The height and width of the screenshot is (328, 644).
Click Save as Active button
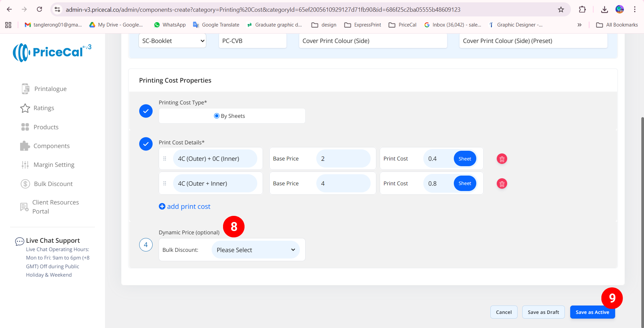(x=592, y=312)
